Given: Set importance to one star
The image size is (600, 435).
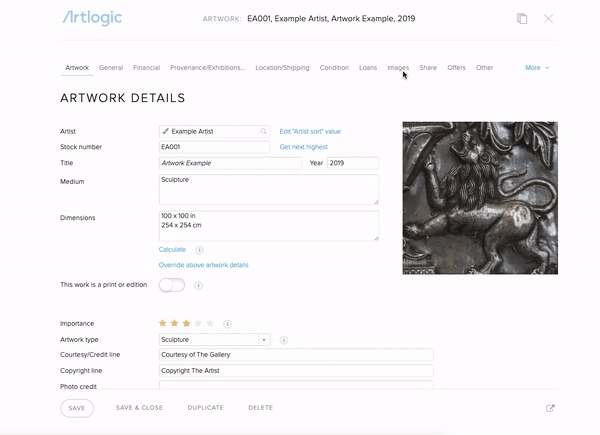Looking at the screenshot, I should pyautogui.click(x=163, y=323).
